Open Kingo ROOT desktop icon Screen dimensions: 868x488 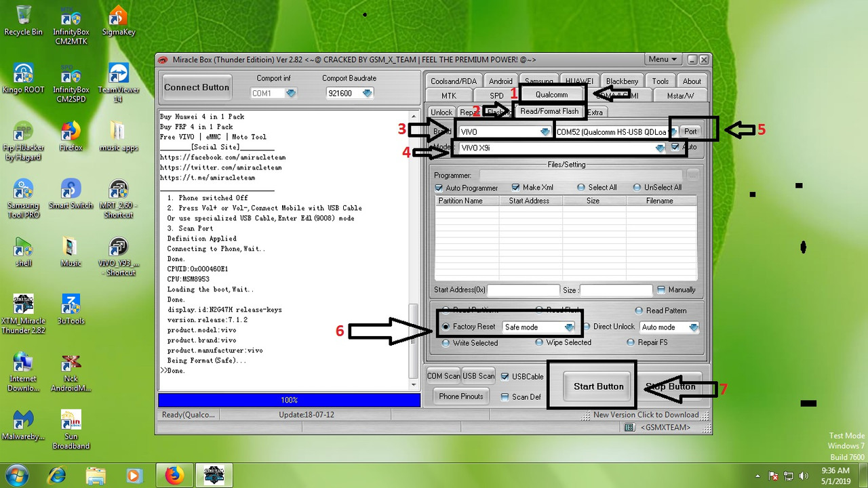click(23, 78)
